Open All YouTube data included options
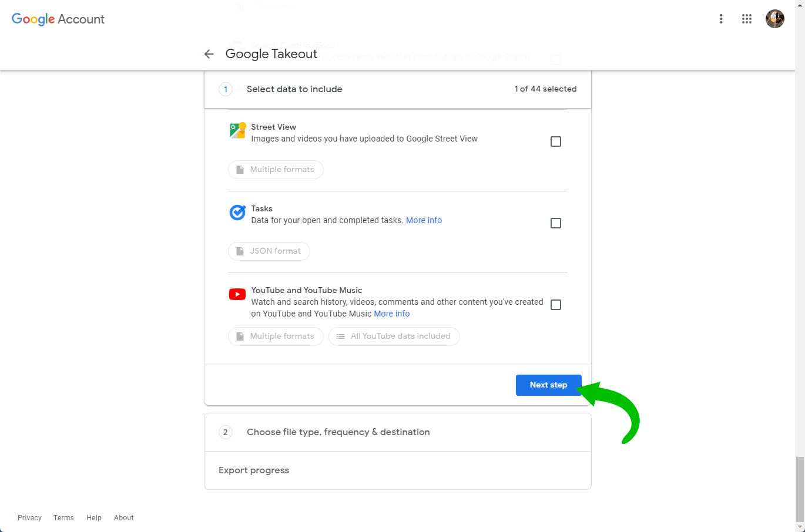The height and width of the screenshot is (532, 805). tap(394, 336)
